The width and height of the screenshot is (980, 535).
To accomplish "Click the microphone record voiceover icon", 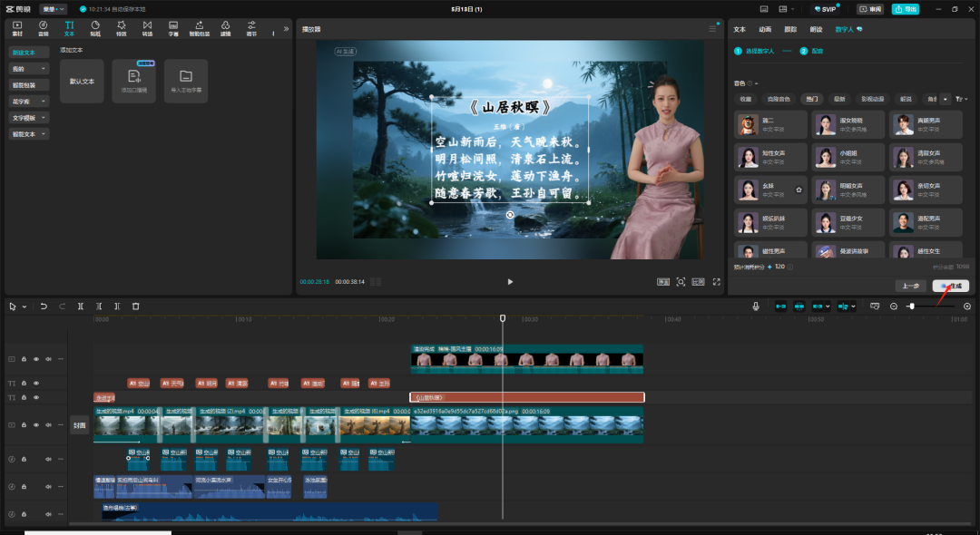I will pyautogui.click(x=756, y=306).
